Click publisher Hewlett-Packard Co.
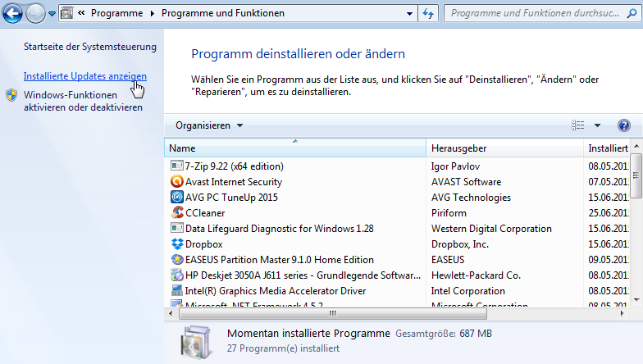The width and height of the screenshot is (643, 364). [476, 275]
